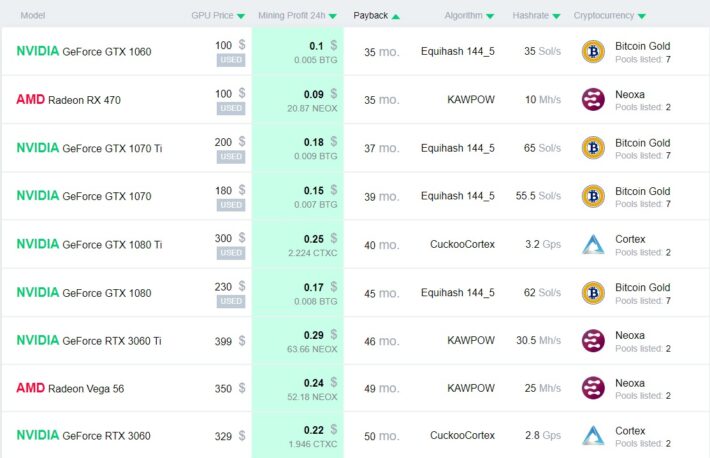Click 37 mo. payback value

click(x=382, y=148)
